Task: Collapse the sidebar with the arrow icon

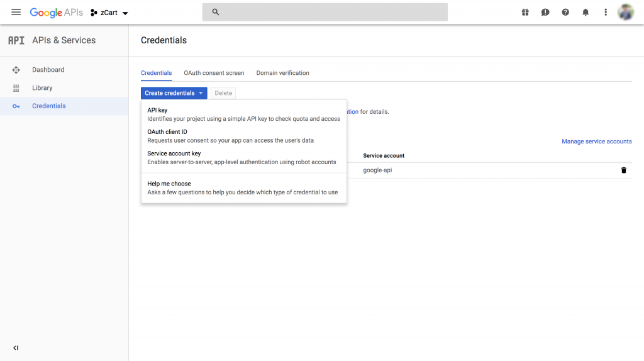Action: pyautogui.click(x=16, y=348)
